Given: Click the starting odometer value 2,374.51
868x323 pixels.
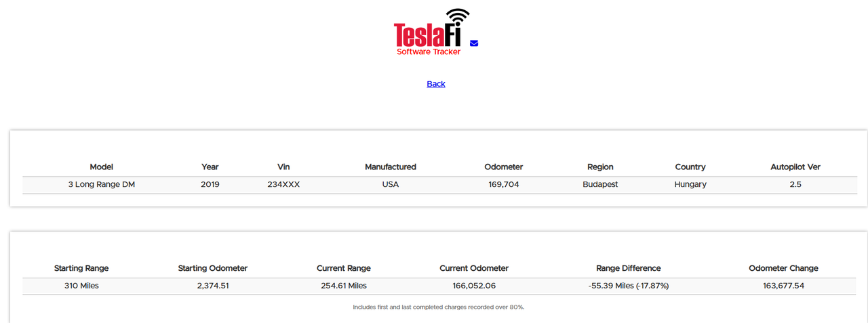Looking at the screenshot, I should 213,286.
